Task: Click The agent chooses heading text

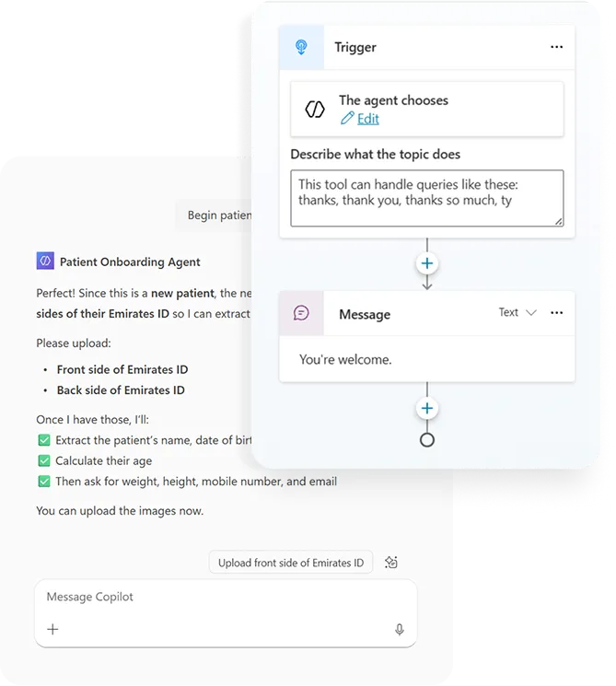Action: pos(393,100)
